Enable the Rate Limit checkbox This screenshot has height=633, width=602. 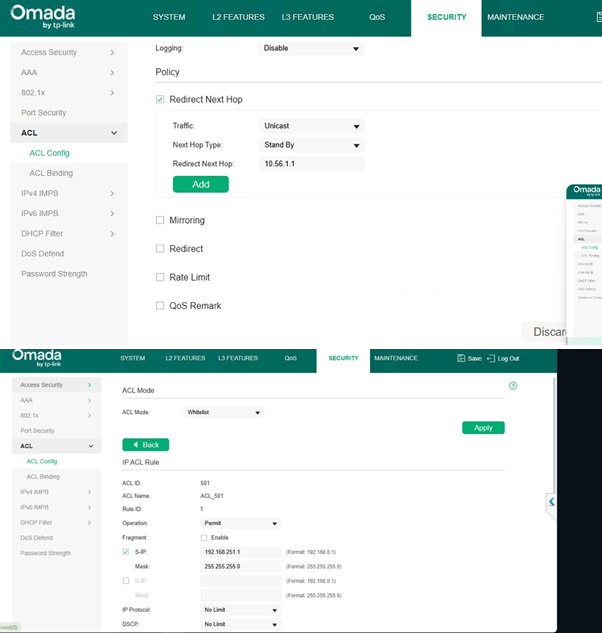[160, 277]
